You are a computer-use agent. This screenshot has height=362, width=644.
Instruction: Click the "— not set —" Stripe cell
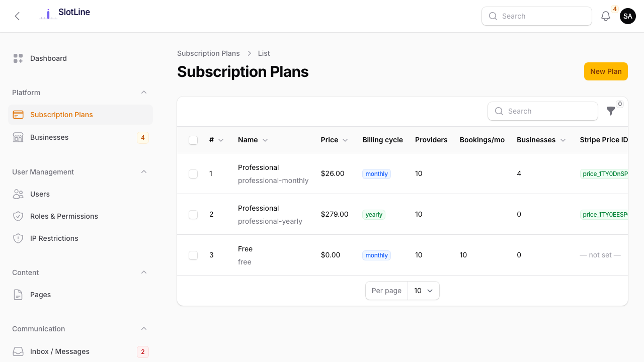pos(600,255)
